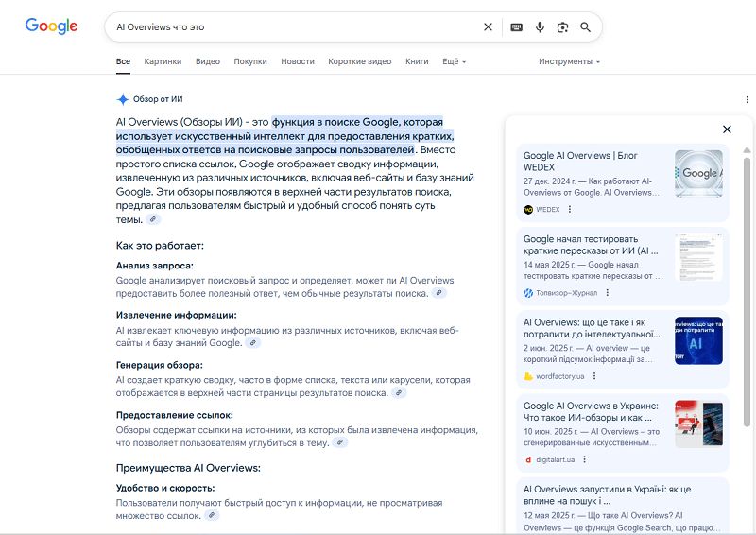Switch to the Картинки tab

pyautogui.click(x=163, y=61)
